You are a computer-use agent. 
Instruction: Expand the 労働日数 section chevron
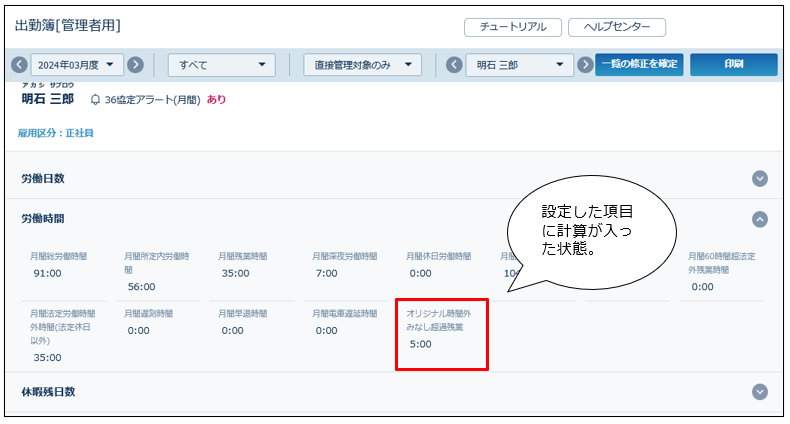click(x=760, y=179)
